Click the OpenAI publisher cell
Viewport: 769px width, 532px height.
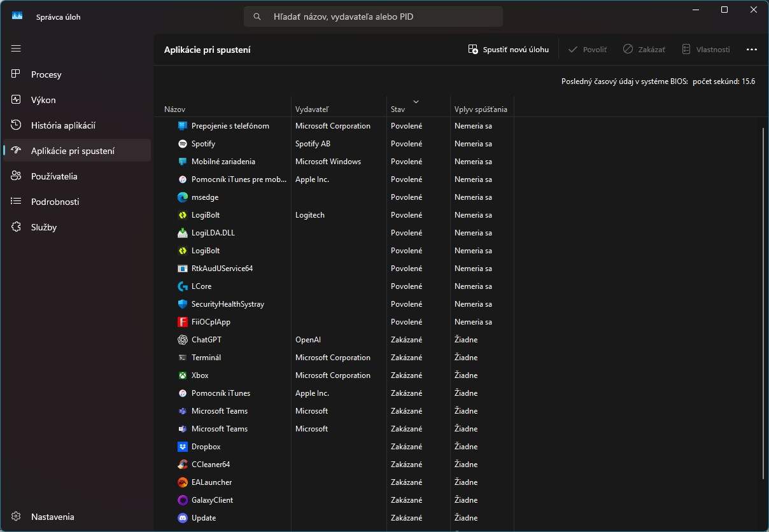pos(308,340)
